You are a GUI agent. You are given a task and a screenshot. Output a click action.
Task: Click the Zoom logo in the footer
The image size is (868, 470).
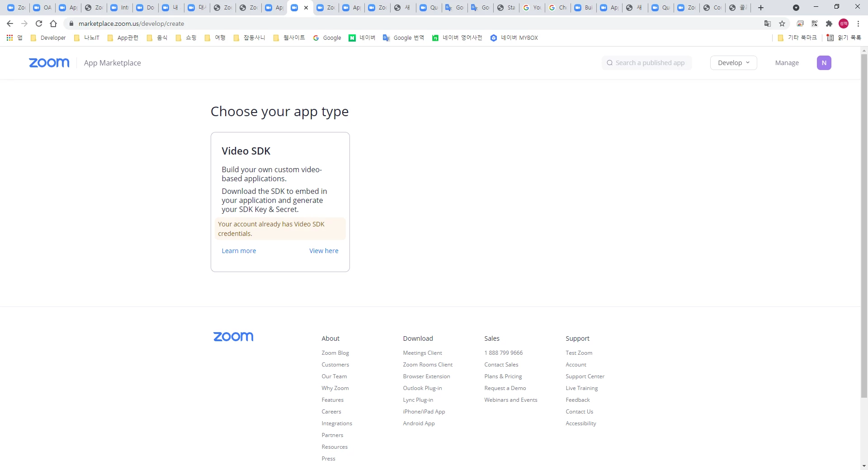(x=233, y=337)
